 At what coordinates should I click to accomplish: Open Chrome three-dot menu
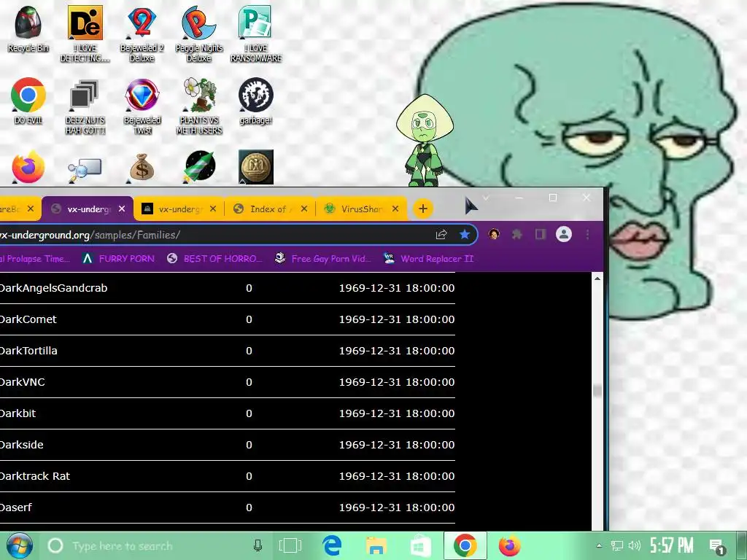(587, 234)
